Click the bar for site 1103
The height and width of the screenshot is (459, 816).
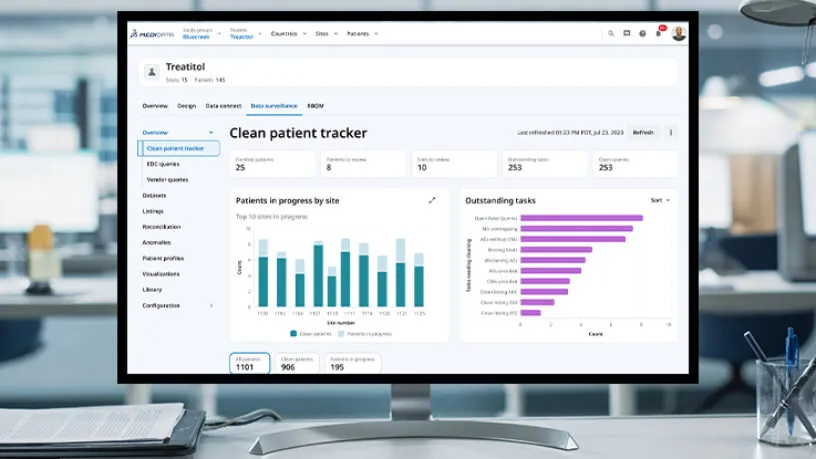tap(317, 274)
